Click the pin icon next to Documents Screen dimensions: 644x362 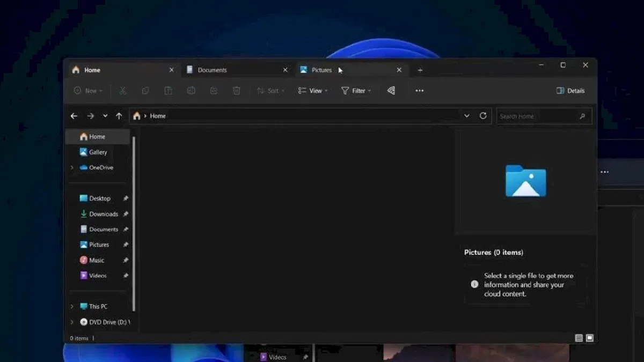point(126,229)
